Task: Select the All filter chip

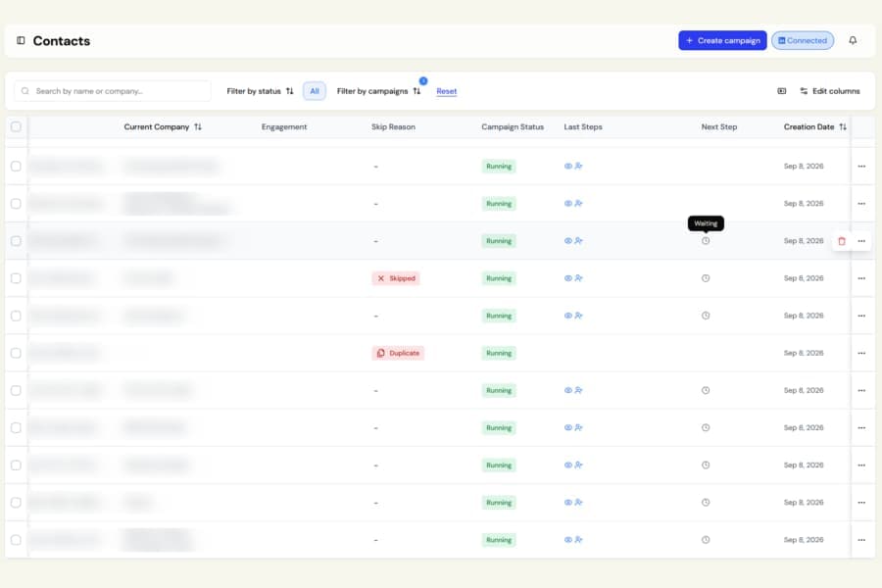Action: [314, 91]
